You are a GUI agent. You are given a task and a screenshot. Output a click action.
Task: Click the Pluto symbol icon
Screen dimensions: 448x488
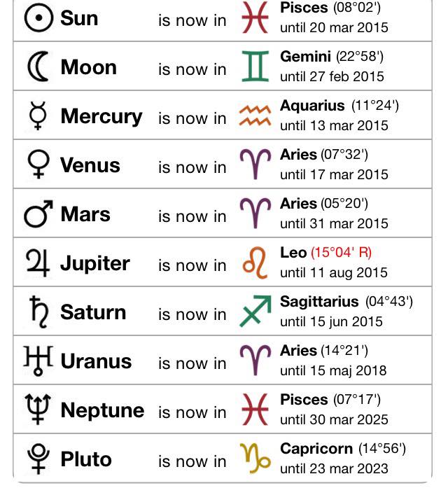(x=38, y=459)
